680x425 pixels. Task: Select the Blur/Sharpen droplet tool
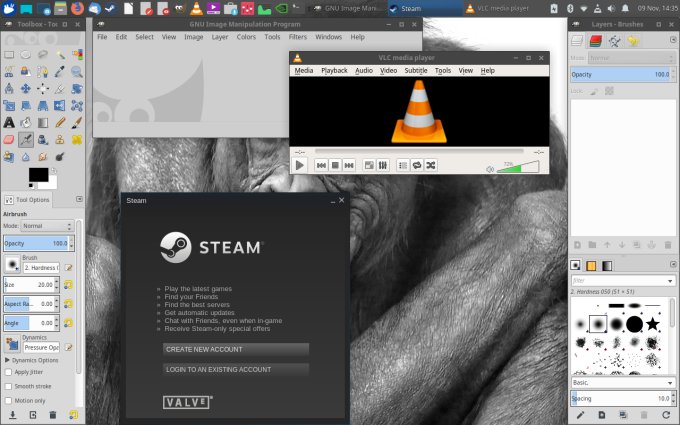tap(26, 157)
